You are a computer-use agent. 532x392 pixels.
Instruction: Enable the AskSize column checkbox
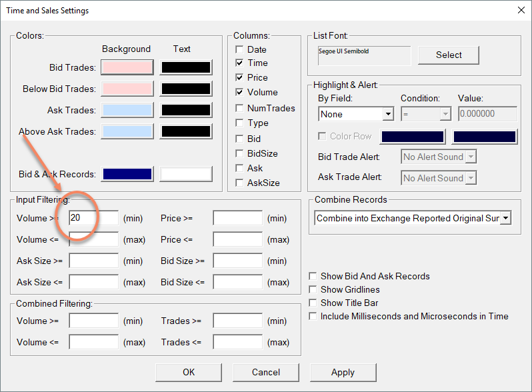(239, 183)
